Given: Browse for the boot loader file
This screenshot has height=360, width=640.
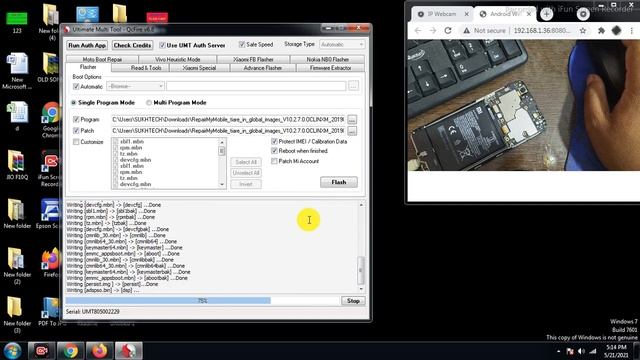Looking at the screenshot, I should click(353, 86).
